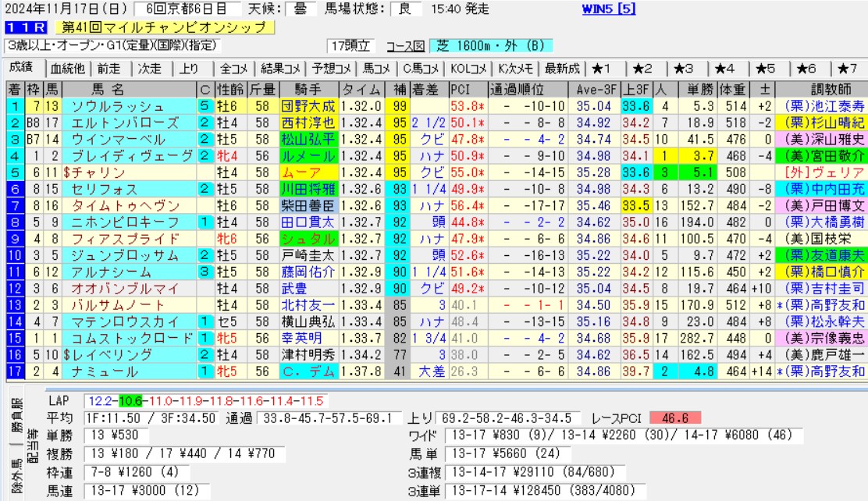868x501 pixels.
Task: Click the WIN5 [5] link
Action: click(609, 9)
